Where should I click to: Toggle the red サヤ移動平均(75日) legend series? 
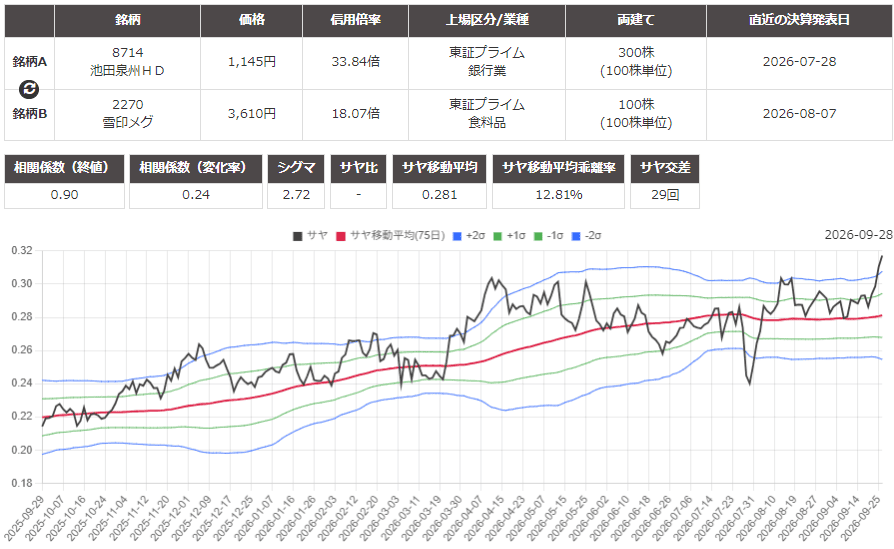(390, 235)
